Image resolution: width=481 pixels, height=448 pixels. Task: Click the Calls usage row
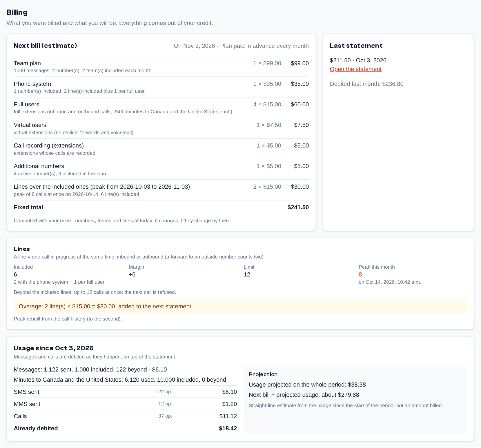(x=125, y=416)
